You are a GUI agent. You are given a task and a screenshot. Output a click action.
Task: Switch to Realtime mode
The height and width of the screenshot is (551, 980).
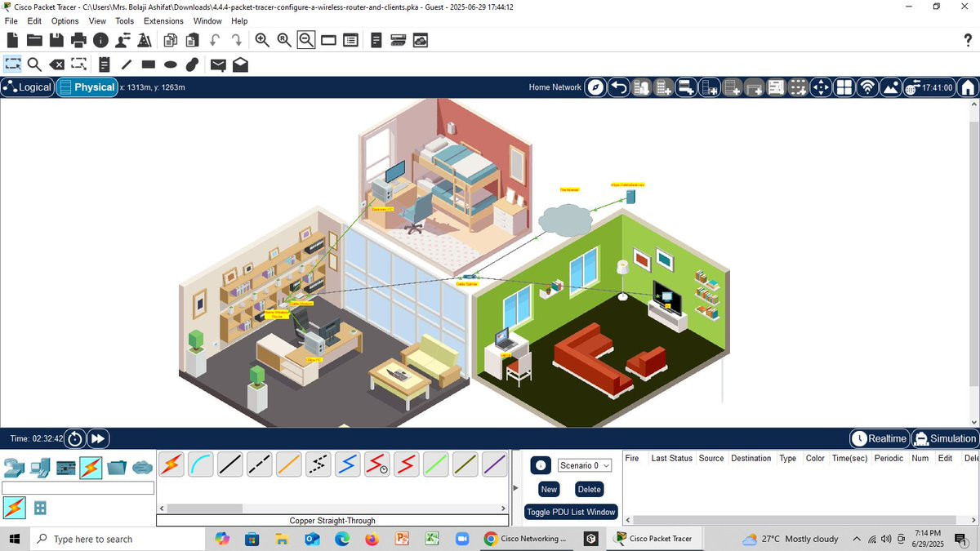click(879, 438)
